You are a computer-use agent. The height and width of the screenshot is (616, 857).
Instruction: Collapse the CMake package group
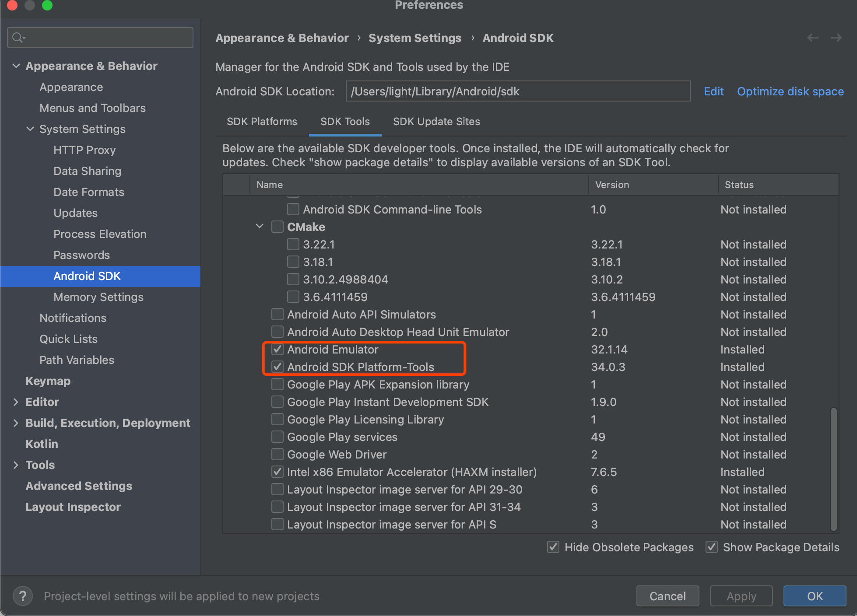click(x=260, y=227)
